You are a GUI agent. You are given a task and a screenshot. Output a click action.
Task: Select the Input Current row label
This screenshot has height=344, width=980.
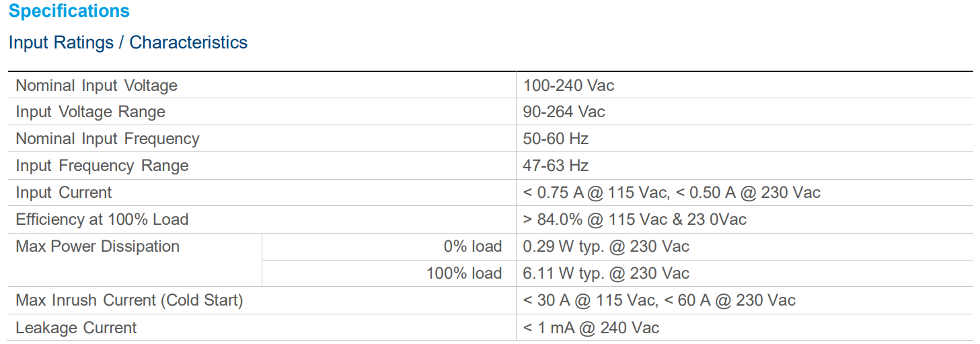pos(64,193)
